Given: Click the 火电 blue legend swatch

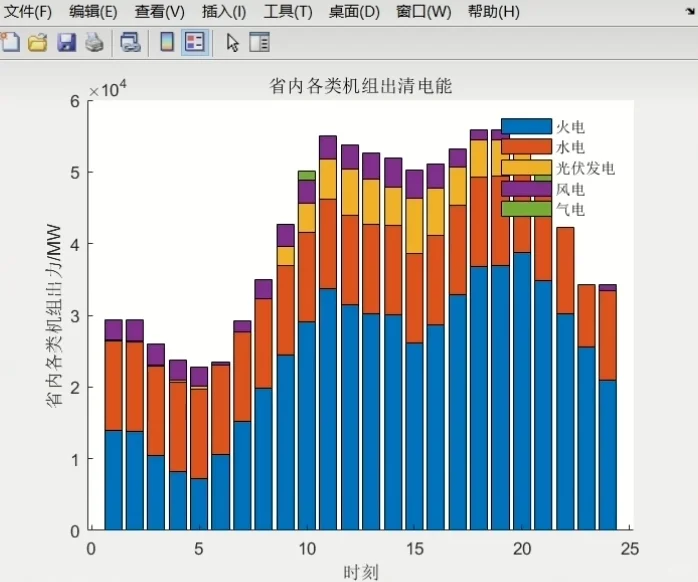Looking at the screenshot, I should point(527,126).
